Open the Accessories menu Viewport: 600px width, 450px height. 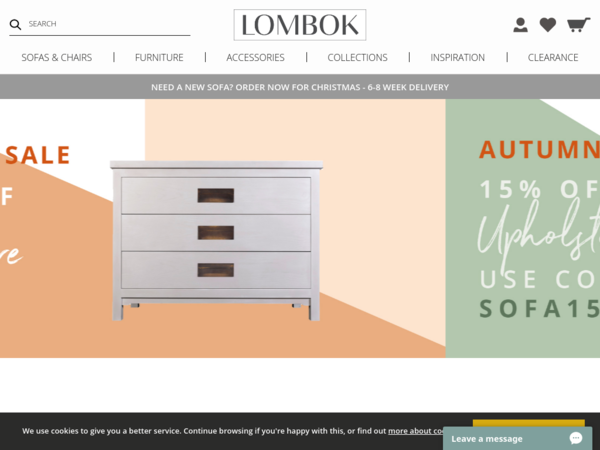click(x=255, y=57)
